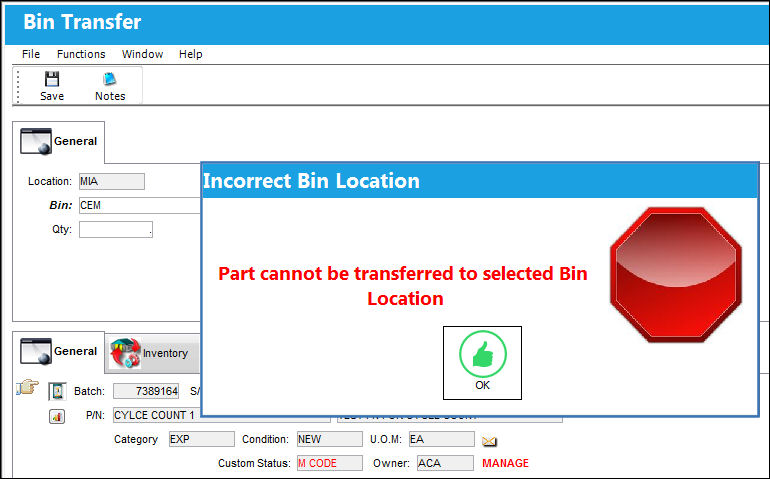
Task: Click the Custom Status field M CODE
Action: 330,463
